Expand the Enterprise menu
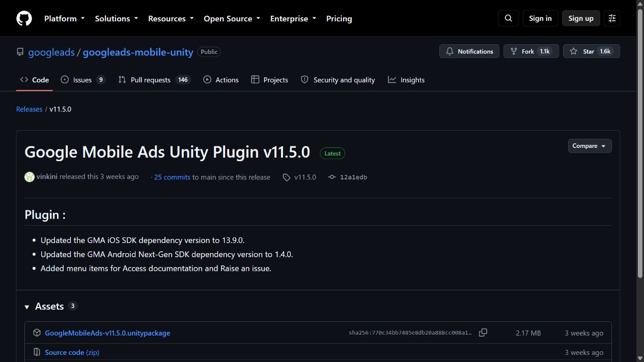The height and width of the screenshot is (362, 644). [x=293, y=18]
